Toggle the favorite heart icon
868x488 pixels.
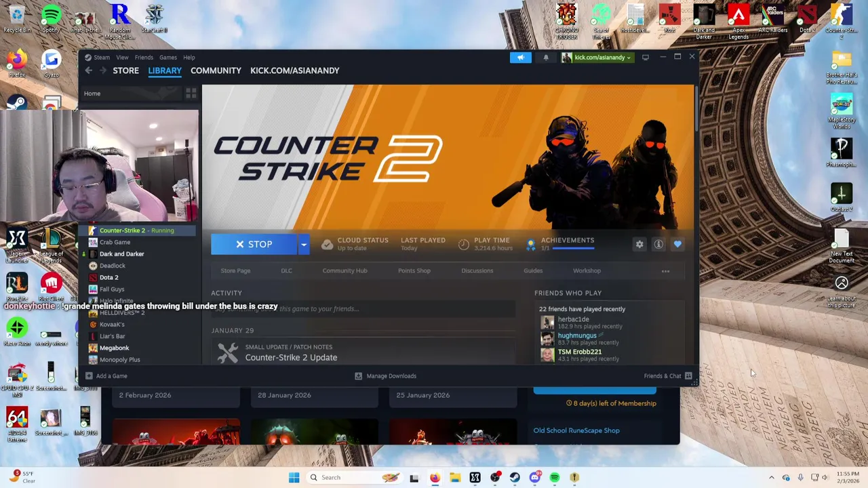677,244
